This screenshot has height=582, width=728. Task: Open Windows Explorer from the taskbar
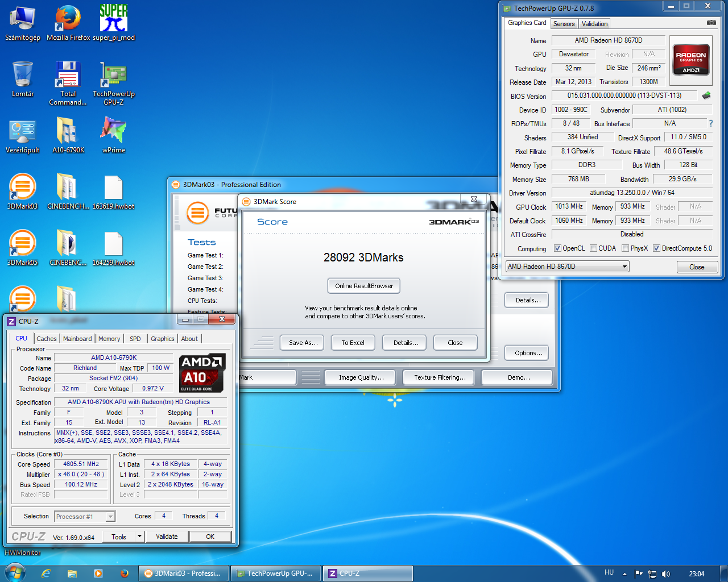72,573
